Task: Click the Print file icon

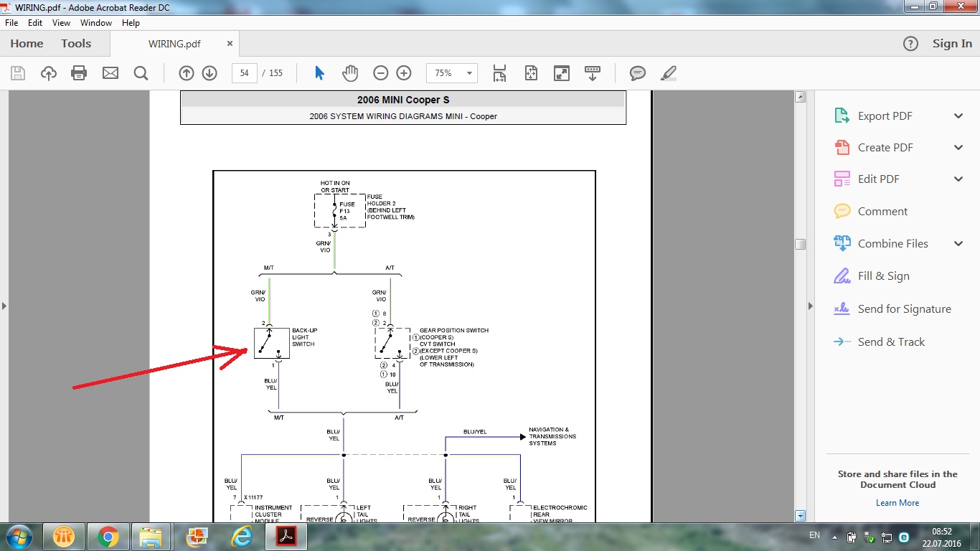Action: tap(79, 73)
